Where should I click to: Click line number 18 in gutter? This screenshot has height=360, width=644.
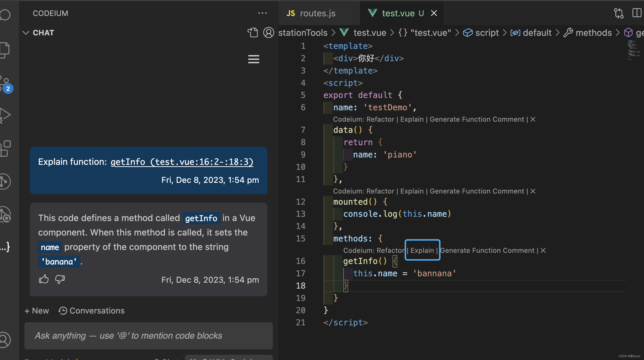tap(300, 286)
